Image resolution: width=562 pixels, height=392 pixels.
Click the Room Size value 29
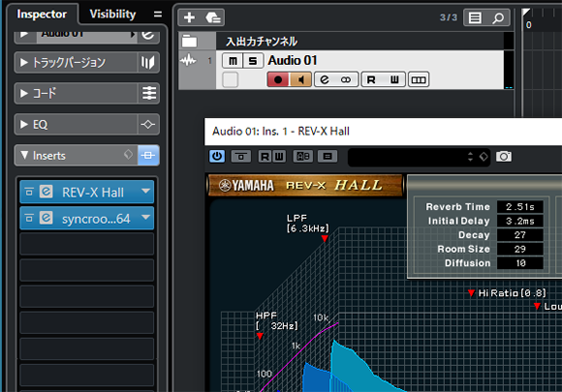pyautogui.click(x=520, y=249)
